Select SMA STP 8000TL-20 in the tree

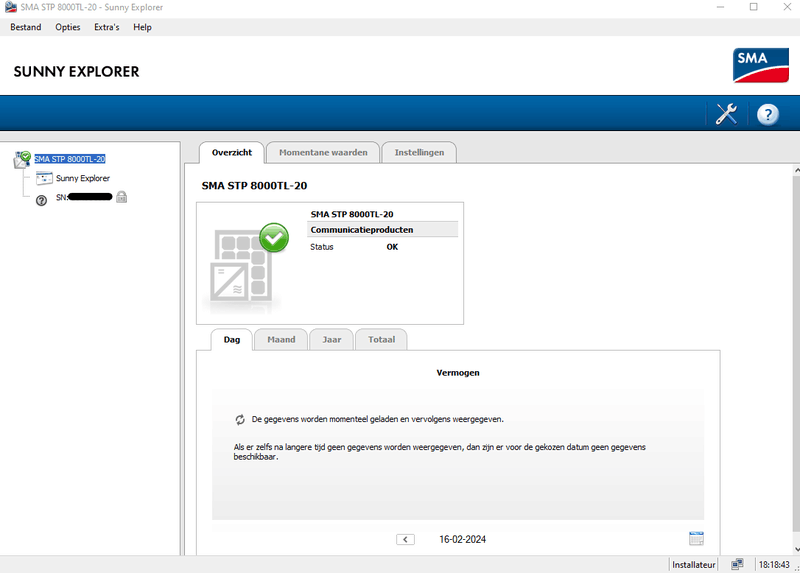click(70, 159)
